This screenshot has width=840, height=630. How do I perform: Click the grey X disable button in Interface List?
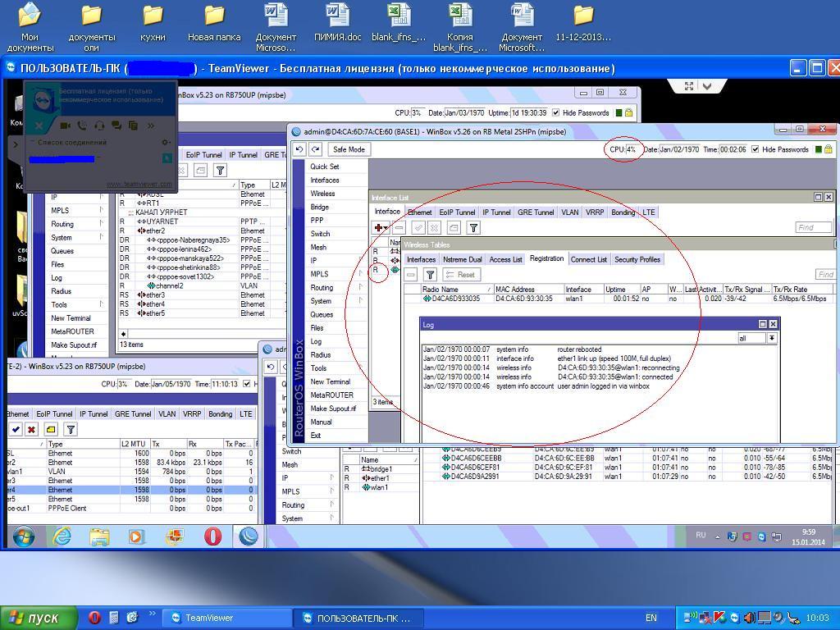point(435,228)
